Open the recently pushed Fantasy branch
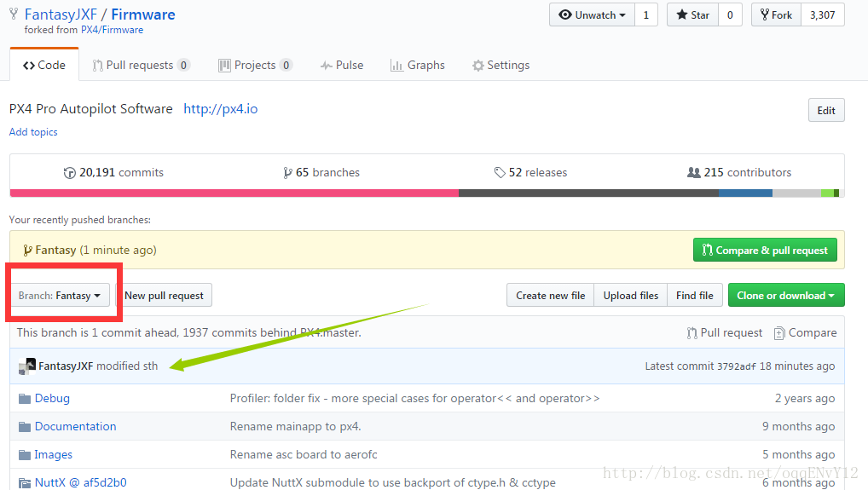The width and height of the screenshot is (868, 490). pos(55,250)
